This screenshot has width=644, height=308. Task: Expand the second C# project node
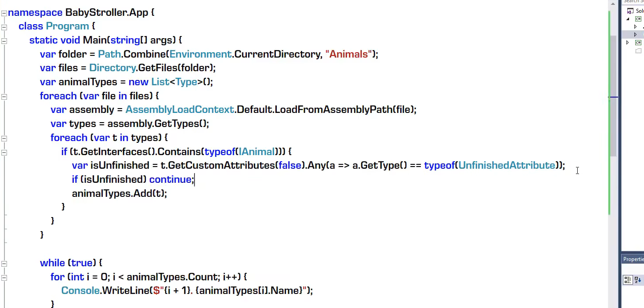point(628,43)
